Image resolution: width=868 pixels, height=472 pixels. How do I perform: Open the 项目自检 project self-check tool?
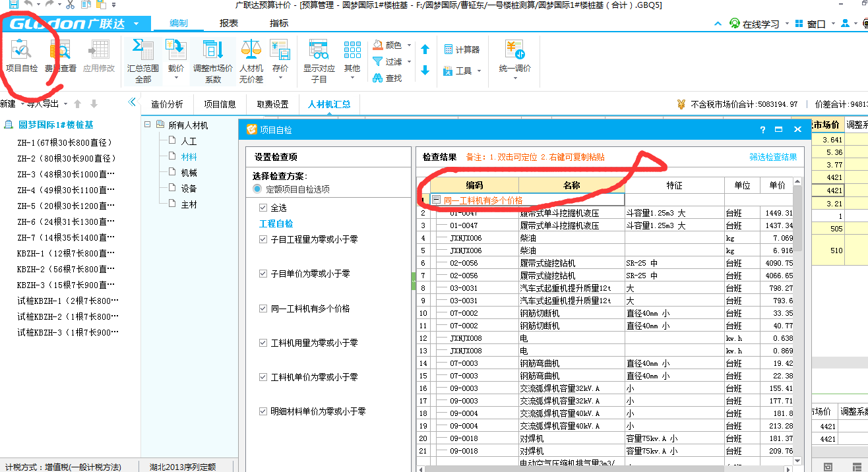pos(21,55)
